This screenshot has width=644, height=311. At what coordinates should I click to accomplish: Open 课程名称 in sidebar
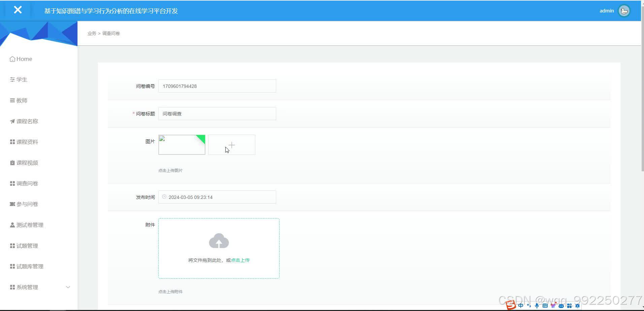tap(24, 122)
